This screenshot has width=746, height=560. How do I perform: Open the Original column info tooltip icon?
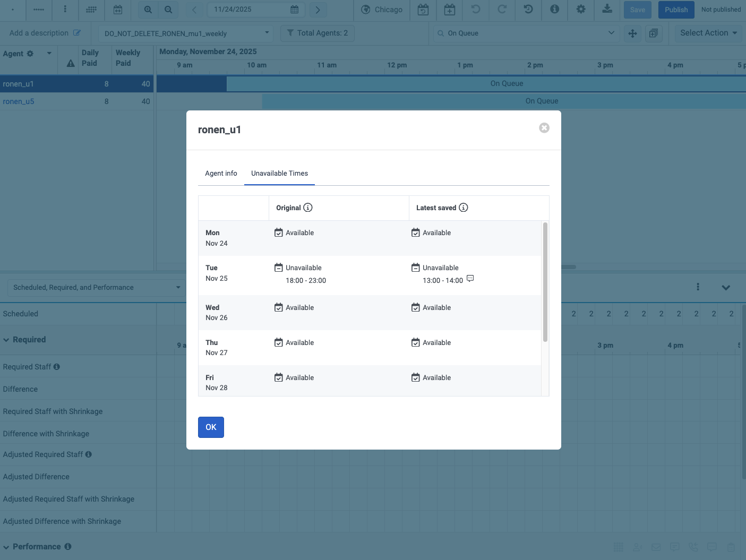point(309,208)
